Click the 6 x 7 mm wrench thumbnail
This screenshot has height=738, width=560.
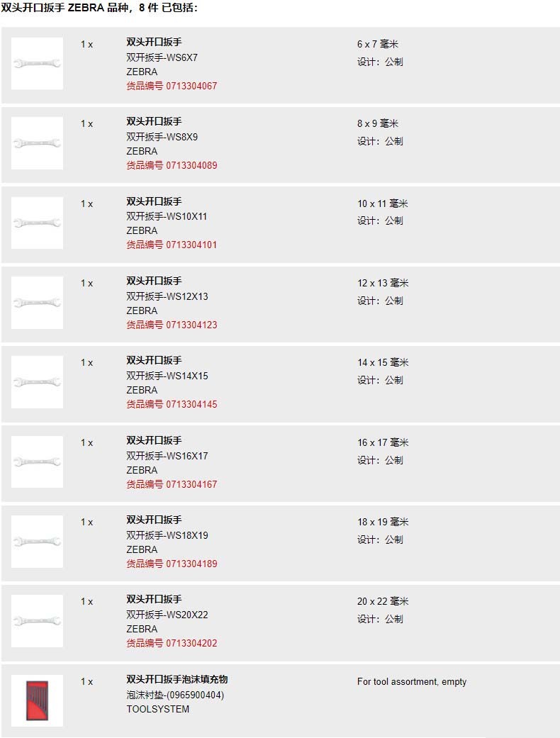coord(37,64)
